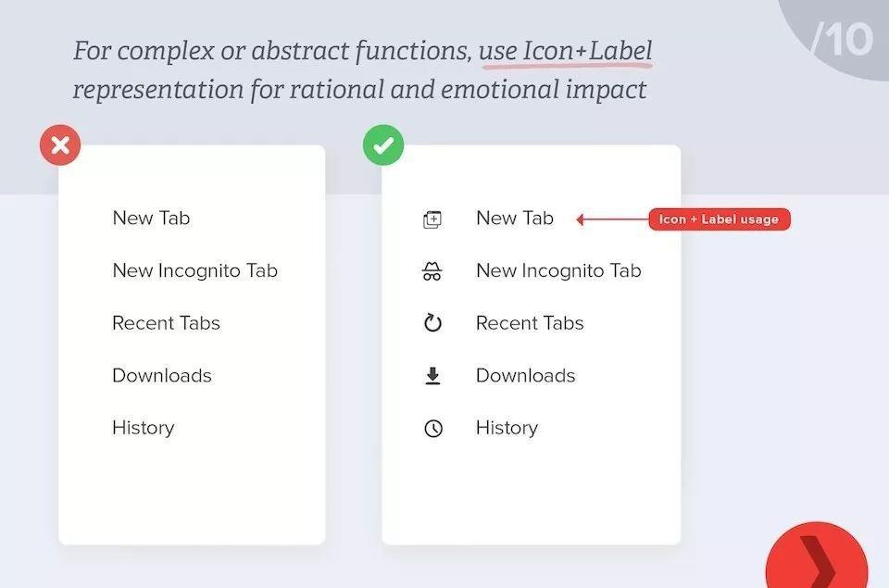Screen dimensions: 889x588
Task: Click the green checkmark badge icon
Action: [x=382, y=145]
